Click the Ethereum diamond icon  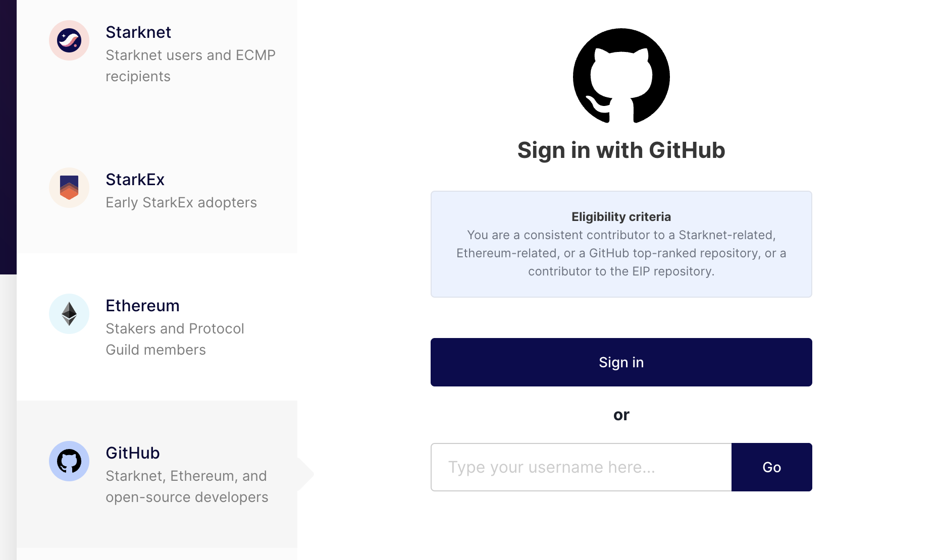click(69, 314)
